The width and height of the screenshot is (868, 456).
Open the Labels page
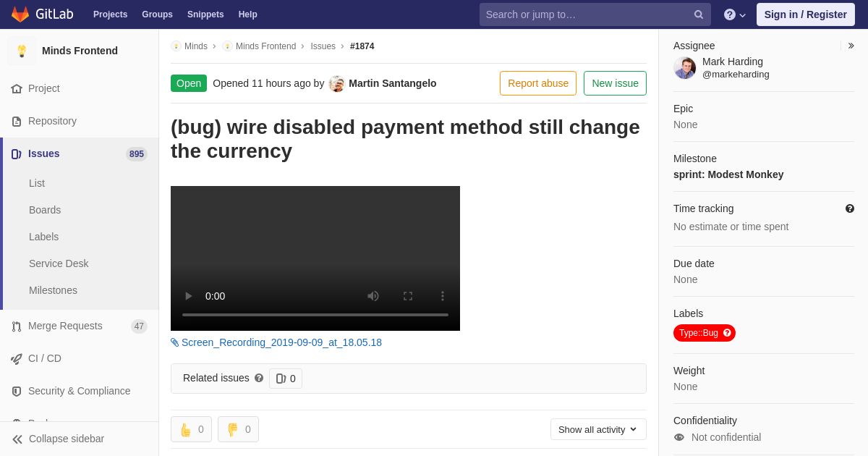43,237
